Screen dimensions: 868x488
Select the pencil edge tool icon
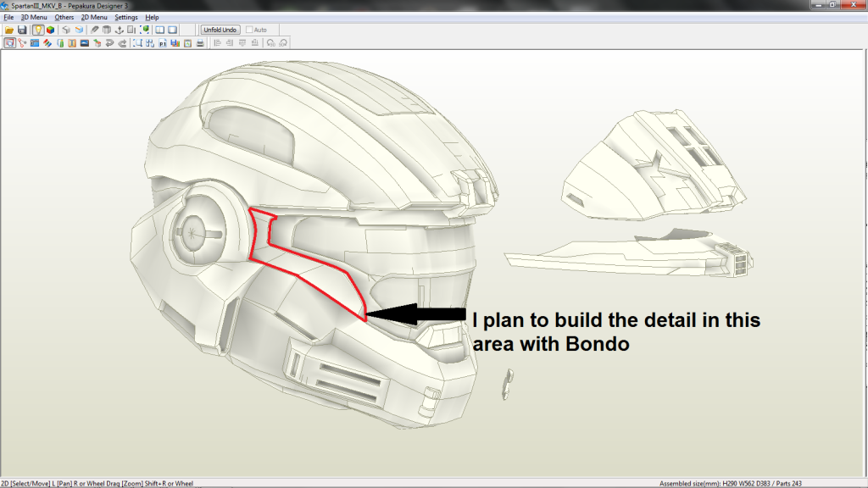point(95,30)
